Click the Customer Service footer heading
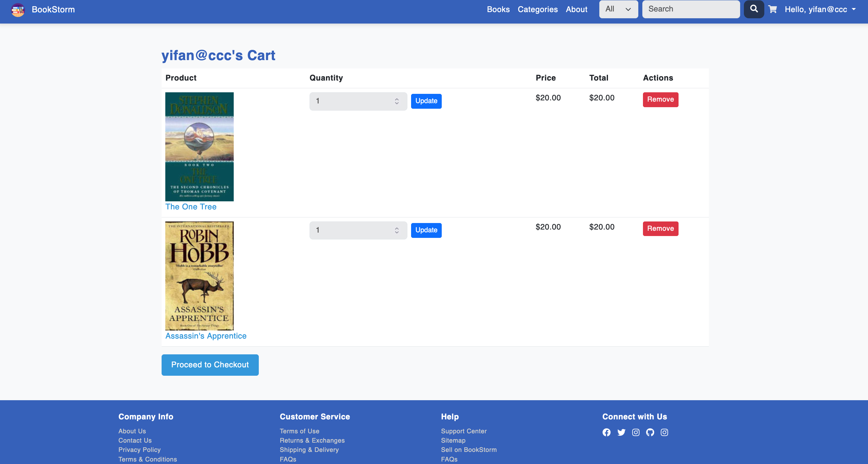868x464 pixels. pyautogui.click(x=315, y=417)
